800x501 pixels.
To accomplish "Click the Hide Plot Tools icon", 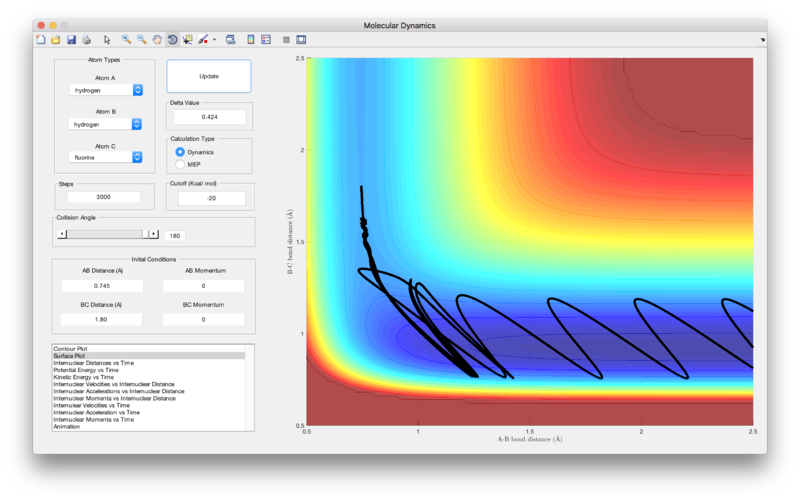I will pos(286,39).
